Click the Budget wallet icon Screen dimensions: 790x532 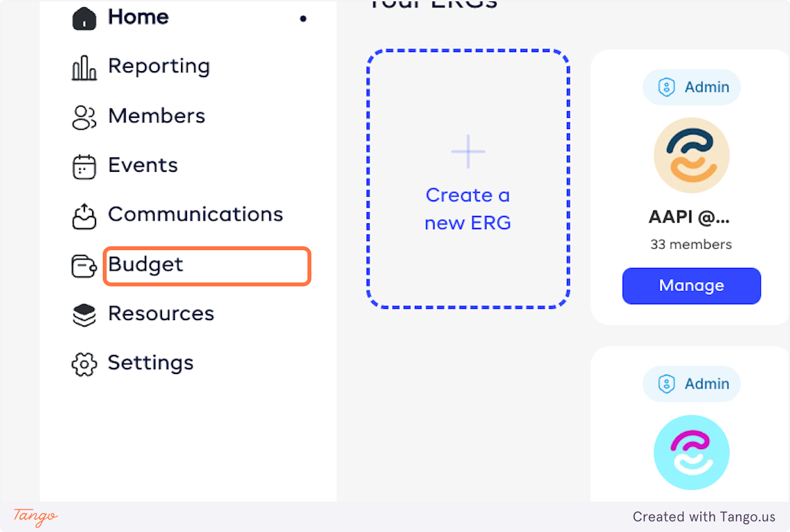click(x=84, y=266)
